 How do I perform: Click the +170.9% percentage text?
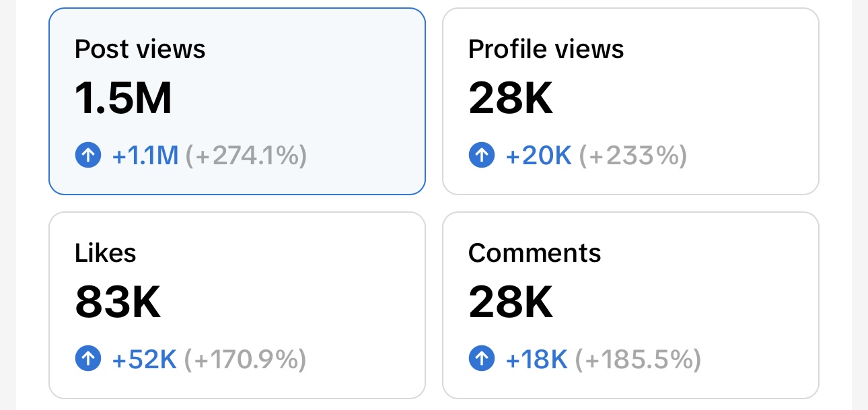tap(246, 360)
